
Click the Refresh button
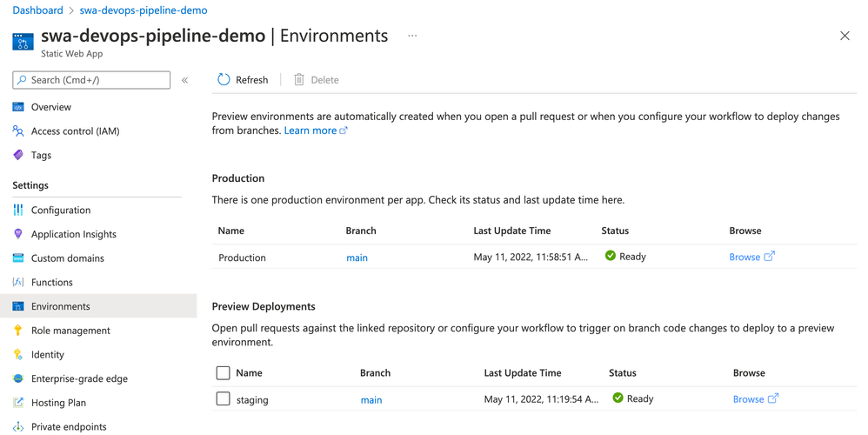click(x=243, y=80)
